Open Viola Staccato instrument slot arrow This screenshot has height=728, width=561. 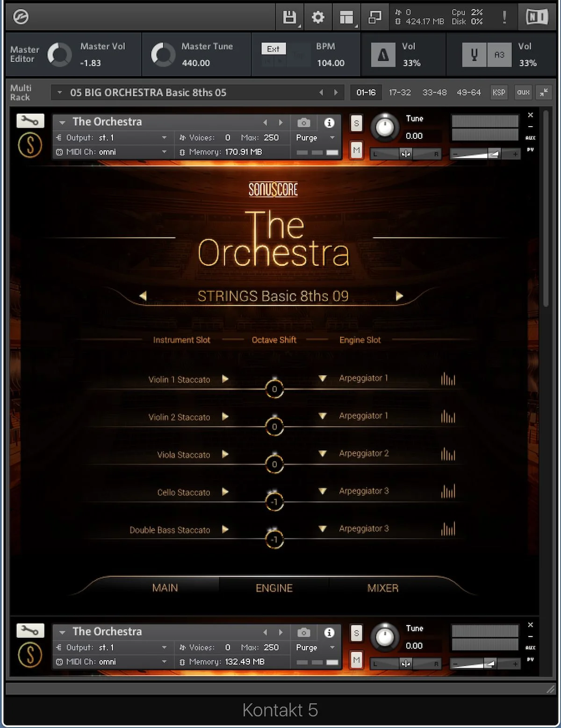pos(225,454)
